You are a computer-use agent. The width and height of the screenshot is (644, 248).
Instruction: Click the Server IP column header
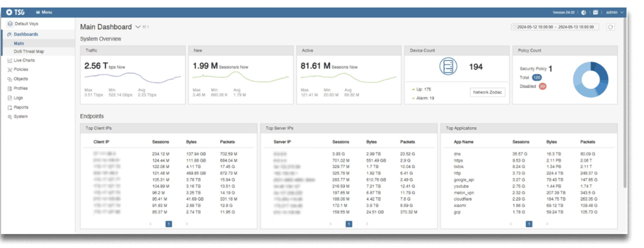(x=282, y=142)
